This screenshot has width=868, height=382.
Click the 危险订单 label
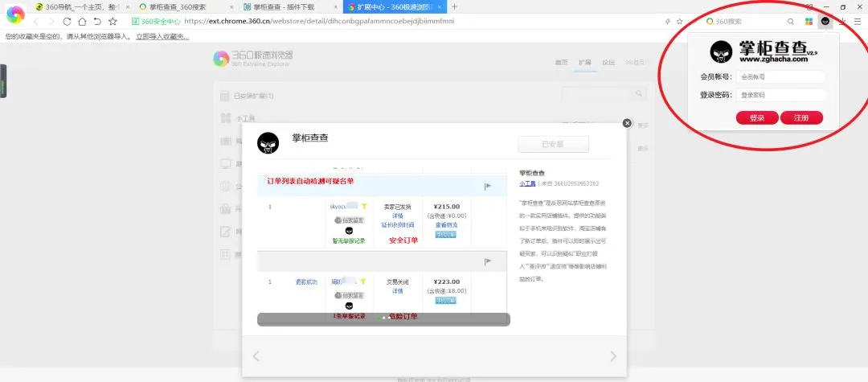coord(403,317)
